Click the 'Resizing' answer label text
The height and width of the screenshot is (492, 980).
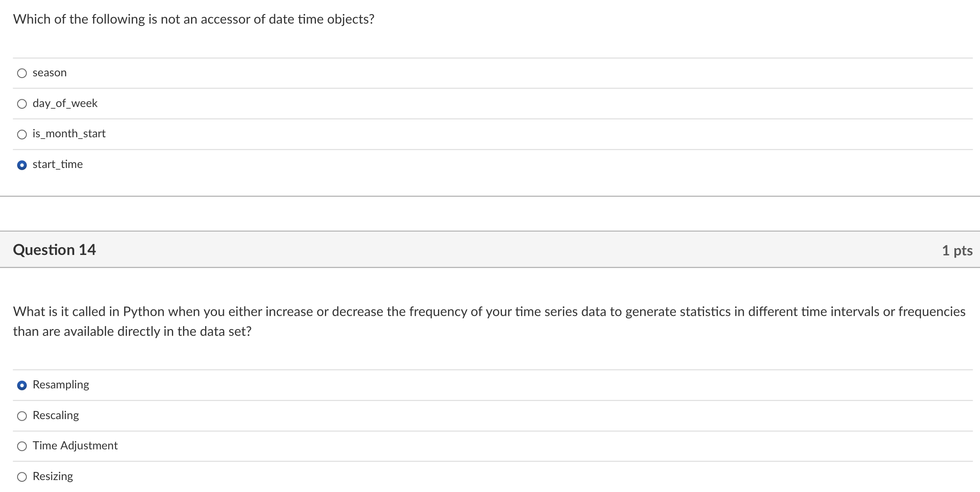click(x=53, y=477)
